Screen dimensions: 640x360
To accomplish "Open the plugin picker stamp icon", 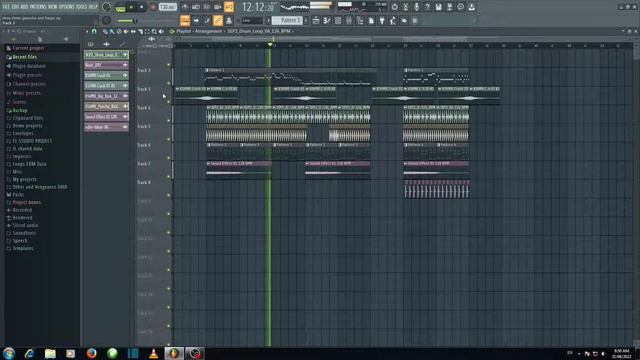I will pos(229,20).
